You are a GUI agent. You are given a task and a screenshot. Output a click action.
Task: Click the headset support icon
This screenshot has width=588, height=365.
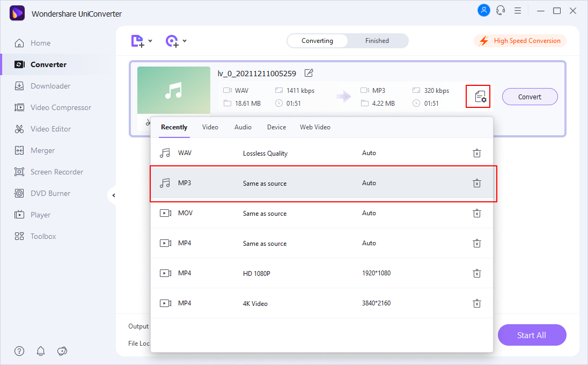tap(501, 11)
